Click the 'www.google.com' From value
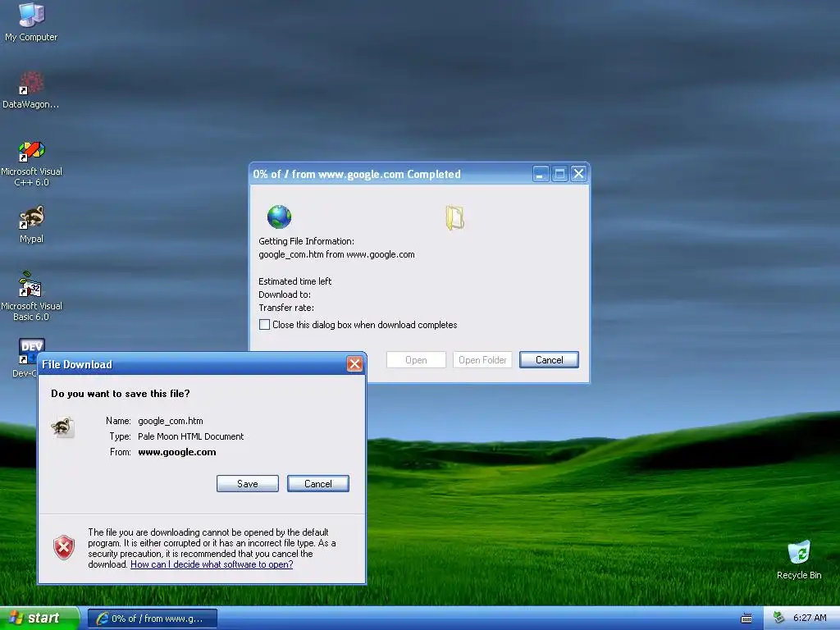 [x=177, y=452]
